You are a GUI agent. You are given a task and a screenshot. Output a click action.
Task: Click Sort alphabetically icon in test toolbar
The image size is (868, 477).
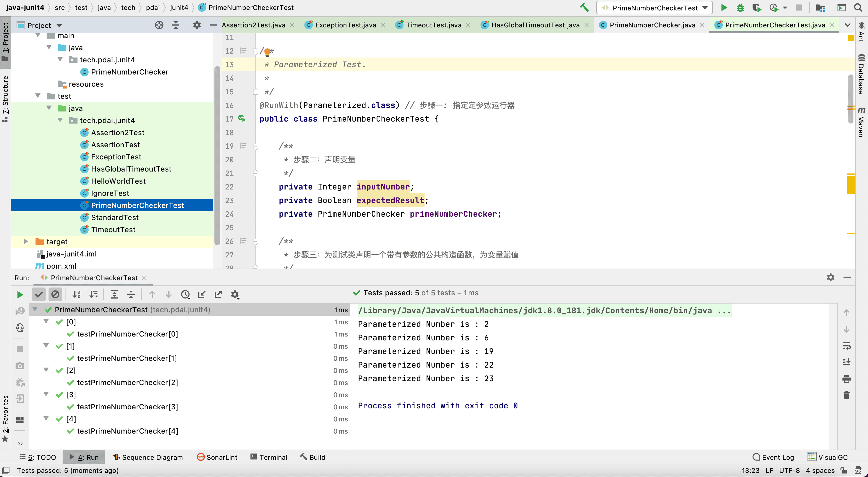point(77,294)
